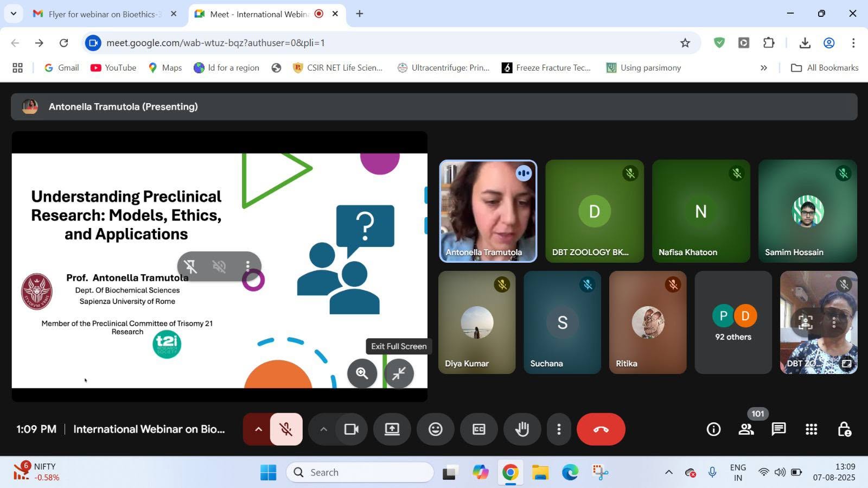Show the participants list

pos(746,429)
